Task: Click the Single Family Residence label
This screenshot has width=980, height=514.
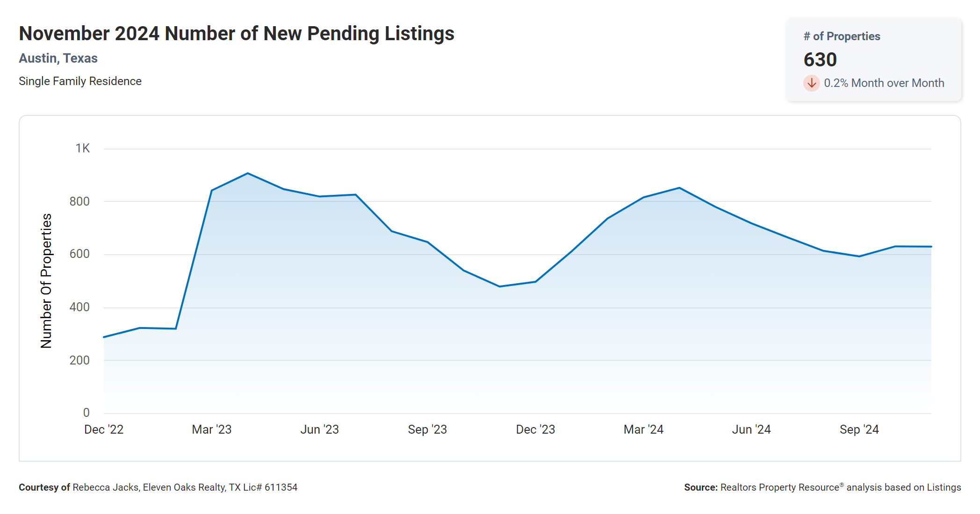Action: [x=80, y=81]
